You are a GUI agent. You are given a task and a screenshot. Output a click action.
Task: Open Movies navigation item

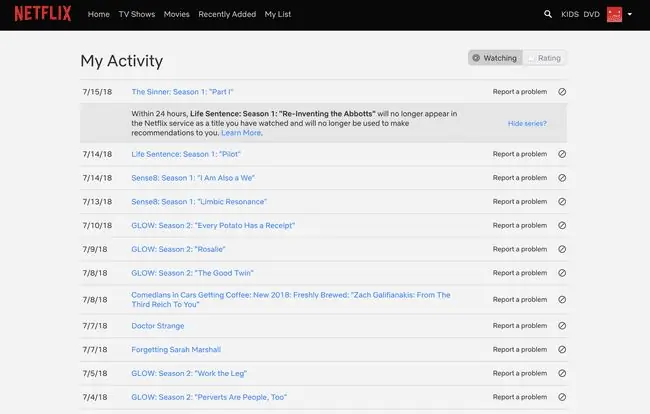pyautogui.click(x=177, y=14)
